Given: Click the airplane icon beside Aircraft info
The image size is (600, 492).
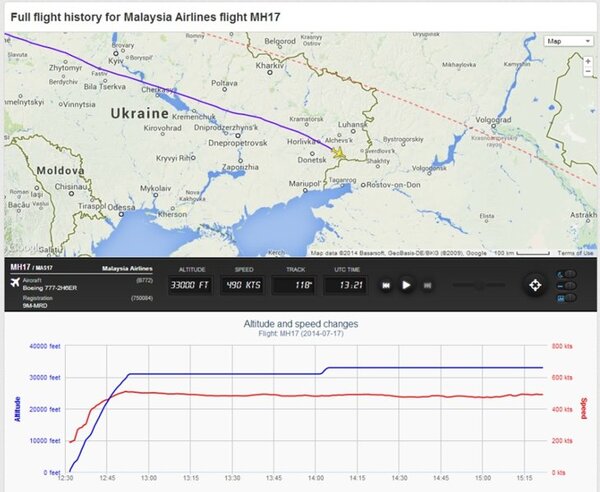Looking at the screenshot, I should pyautogui.click(x=15, y=283).
